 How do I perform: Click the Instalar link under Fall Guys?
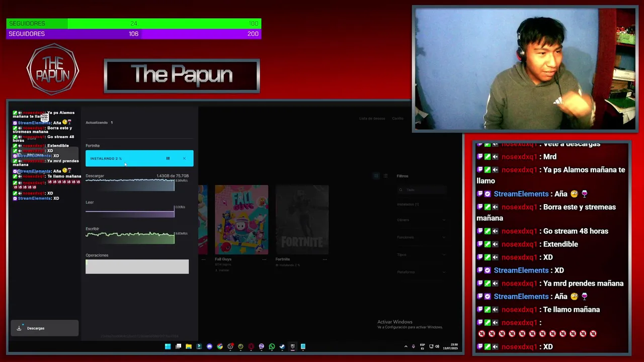[223, 270]
